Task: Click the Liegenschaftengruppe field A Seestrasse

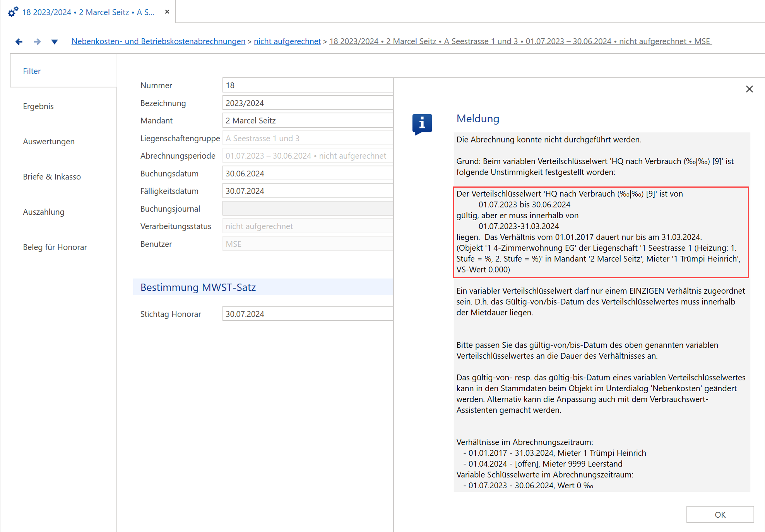Action: (308, 139)
